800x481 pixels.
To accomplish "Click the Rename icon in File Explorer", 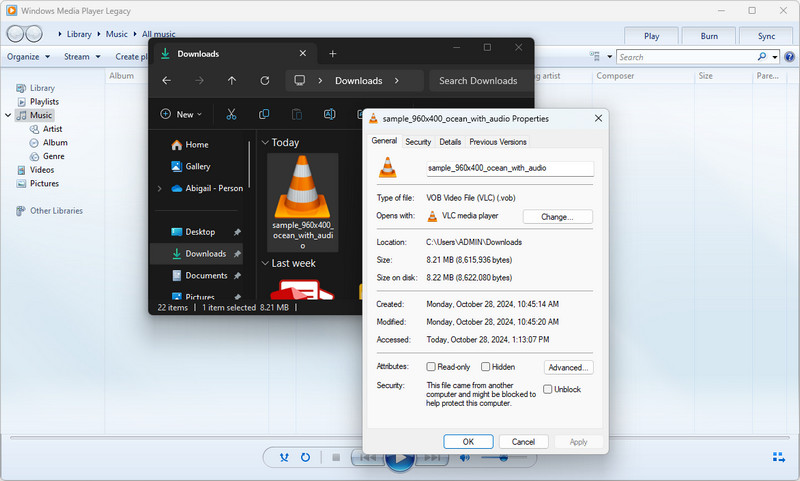I will pos(330,114).
